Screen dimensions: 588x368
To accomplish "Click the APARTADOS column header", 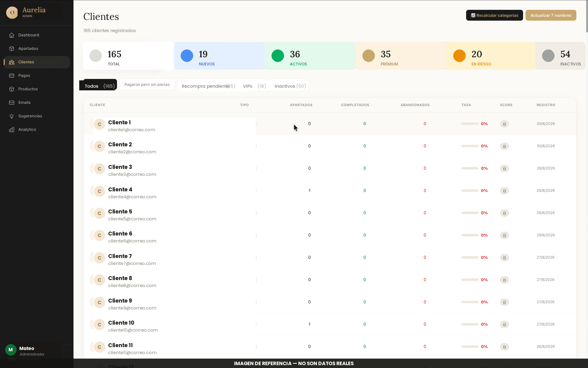I will click(301, 105).
